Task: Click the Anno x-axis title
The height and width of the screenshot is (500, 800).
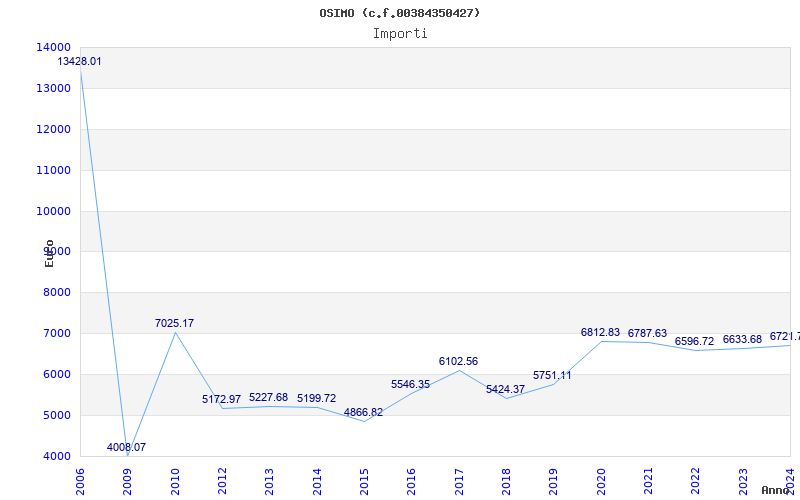Action: (775, 490)
